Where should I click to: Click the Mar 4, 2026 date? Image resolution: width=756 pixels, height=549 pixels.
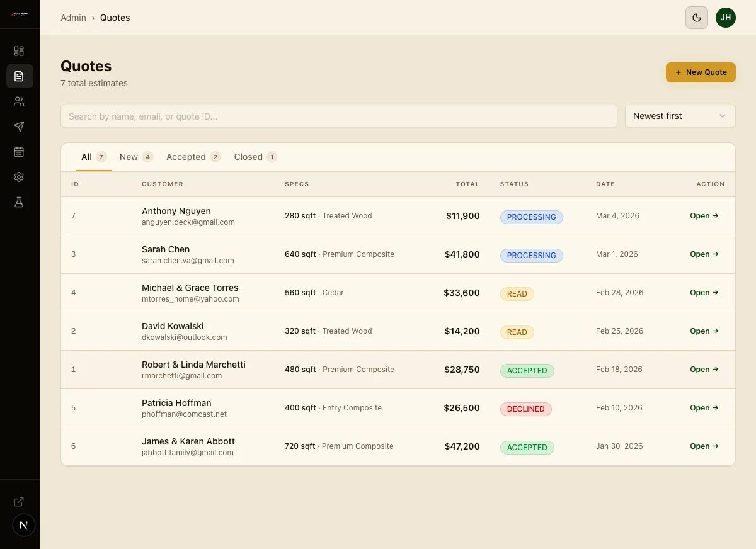coord(617,216)
